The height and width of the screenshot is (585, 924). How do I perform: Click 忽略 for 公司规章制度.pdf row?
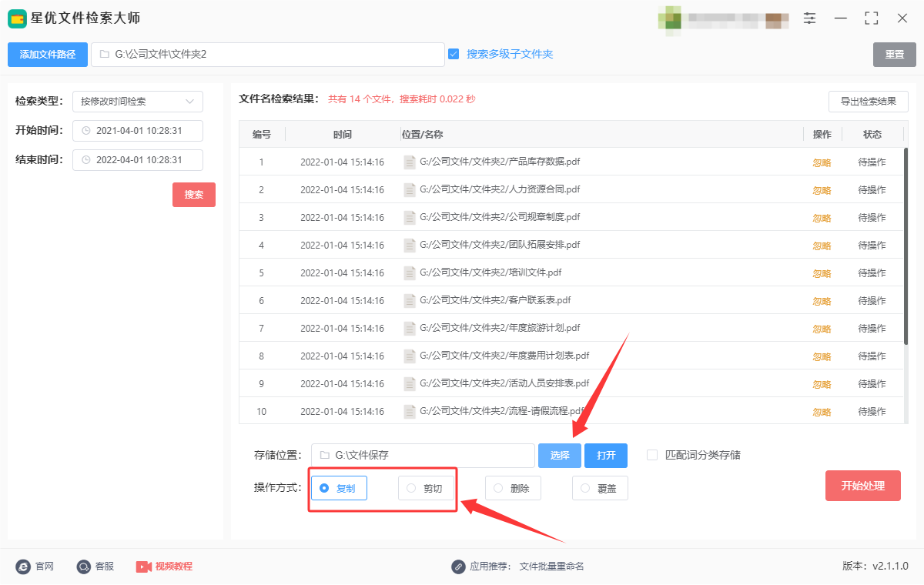(822, 218)
